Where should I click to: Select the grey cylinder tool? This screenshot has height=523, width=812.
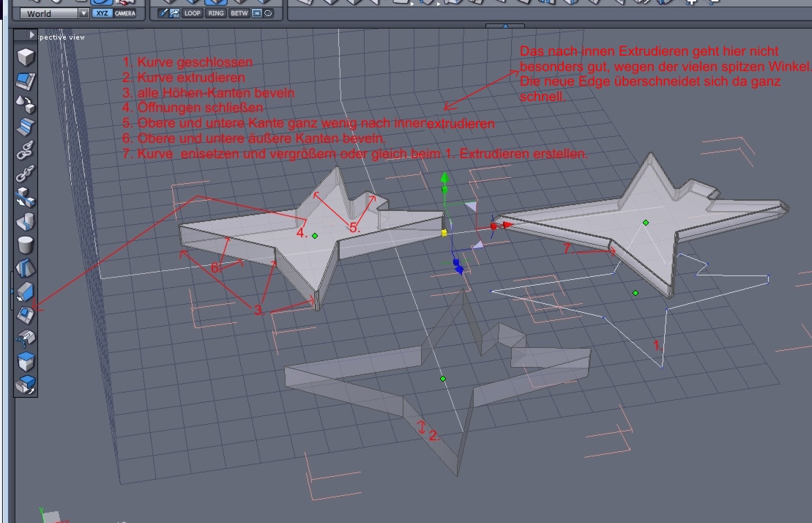26,245
